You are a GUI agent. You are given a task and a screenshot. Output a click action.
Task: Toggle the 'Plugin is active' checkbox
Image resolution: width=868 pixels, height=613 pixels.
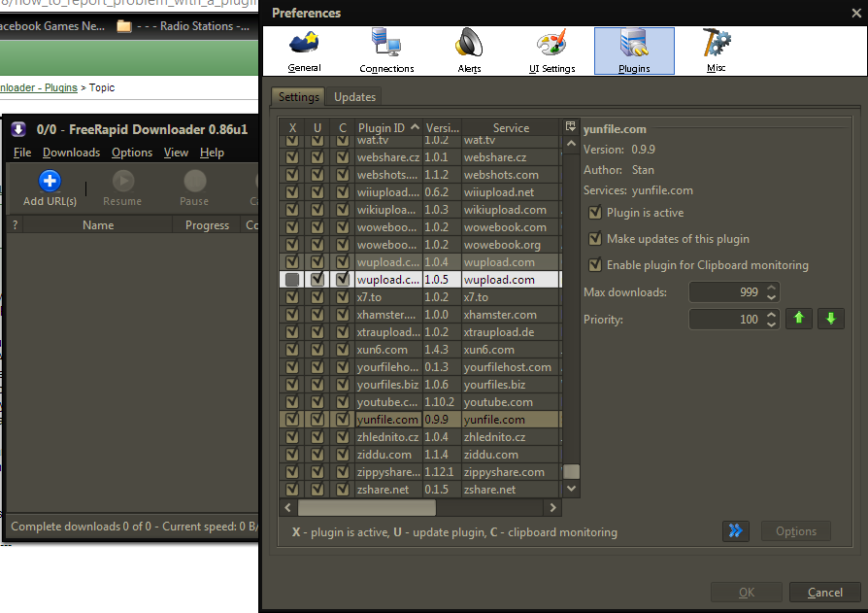coord(595,213)
